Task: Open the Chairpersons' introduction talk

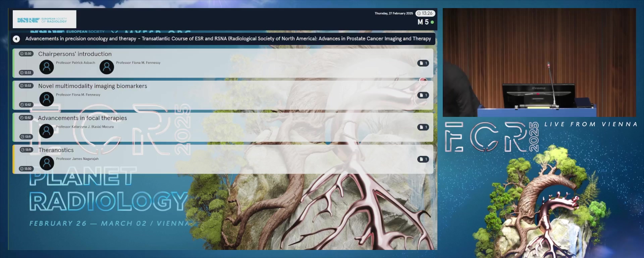Action: (223, 63)
